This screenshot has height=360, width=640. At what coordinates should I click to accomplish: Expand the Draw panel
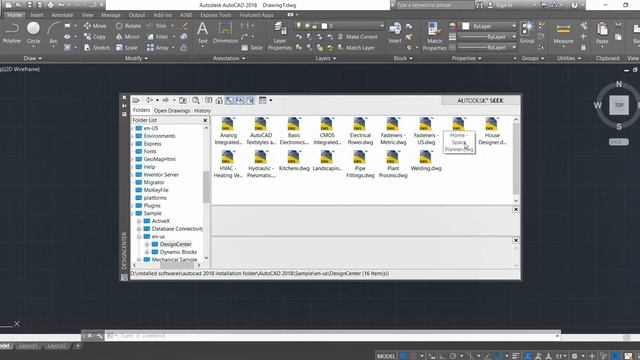pyautogui.click(x=32, y=58)
